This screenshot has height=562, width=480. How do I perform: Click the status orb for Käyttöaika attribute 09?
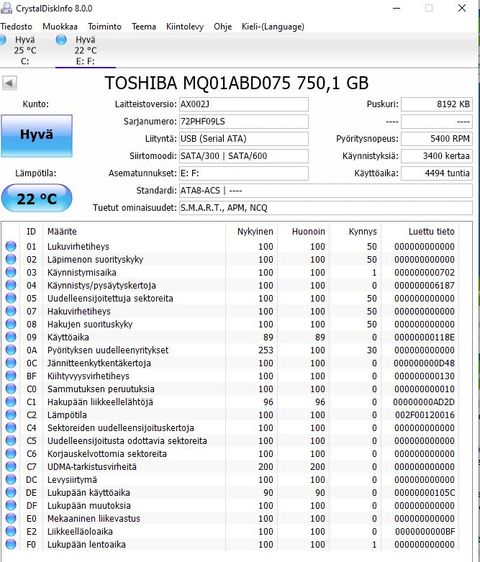(11, 337)
